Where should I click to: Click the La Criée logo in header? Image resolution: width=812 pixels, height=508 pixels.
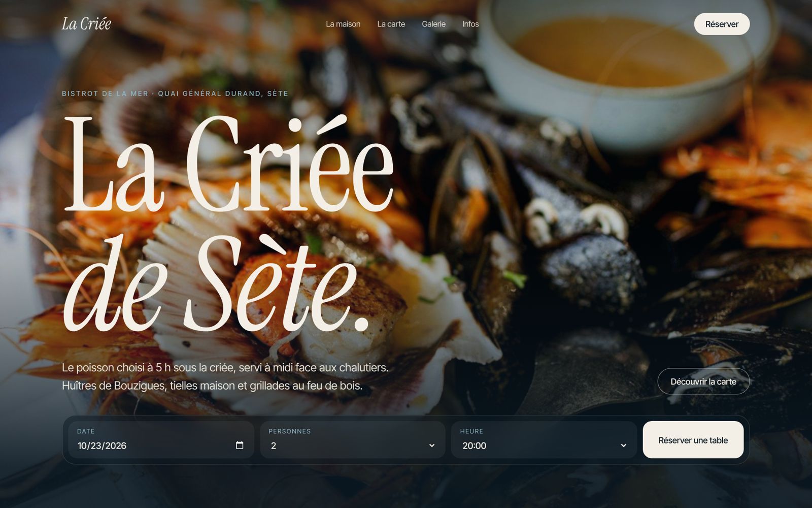86,24
